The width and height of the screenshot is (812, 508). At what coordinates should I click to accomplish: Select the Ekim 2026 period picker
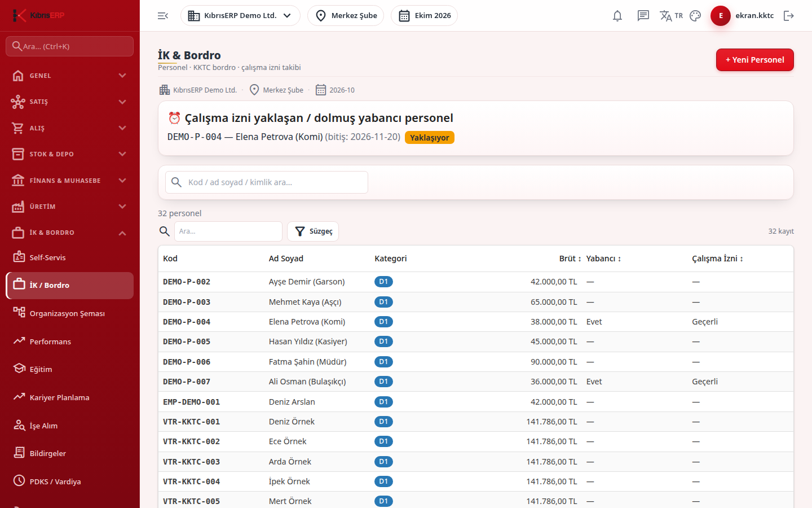424,16
